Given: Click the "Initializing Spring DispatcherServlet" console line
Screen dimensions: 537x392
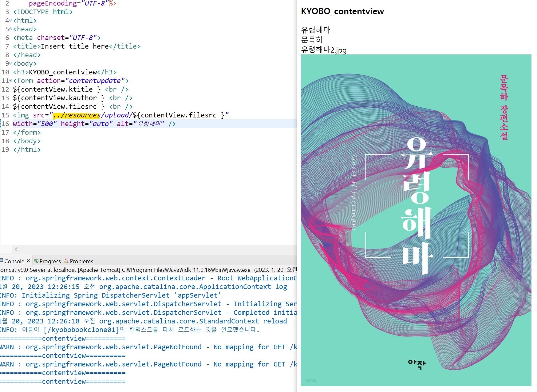Looking at the screenshot, I should [x=111, y=295].
